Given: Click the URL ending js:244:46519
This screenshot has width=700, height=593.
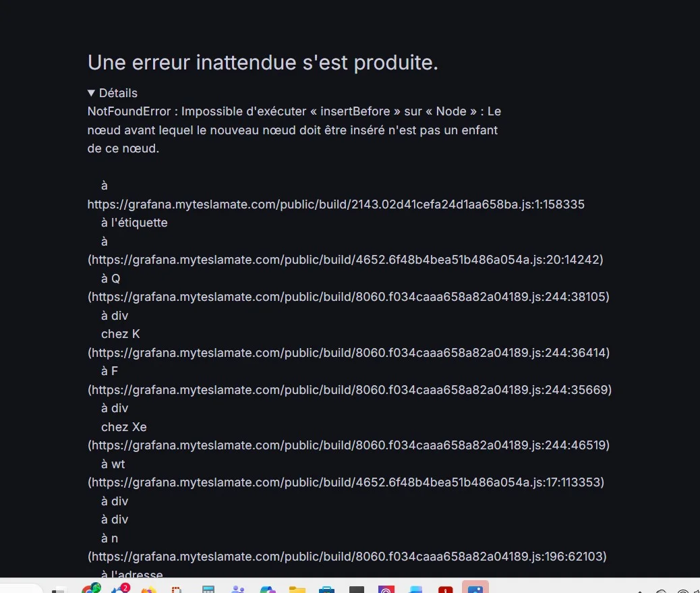Looking at the screenshot, I should point(349,445).
